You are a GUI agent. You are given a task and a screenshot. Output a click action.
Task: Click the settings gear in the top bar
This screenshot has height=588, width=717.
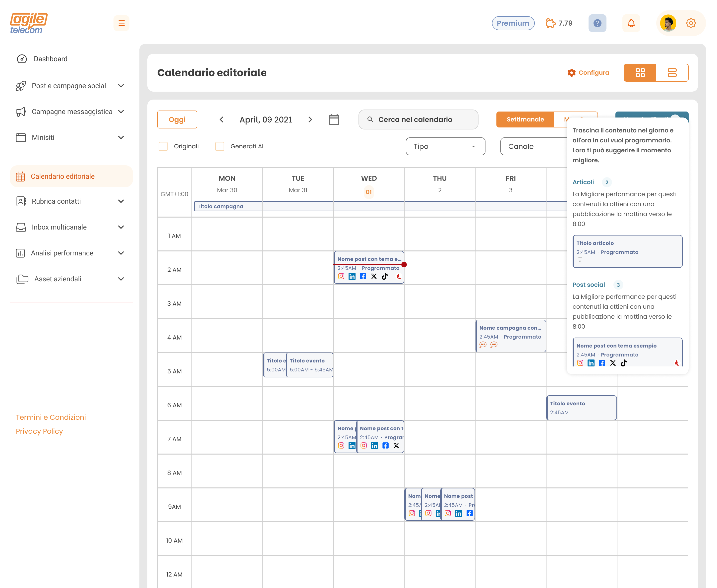691,23
